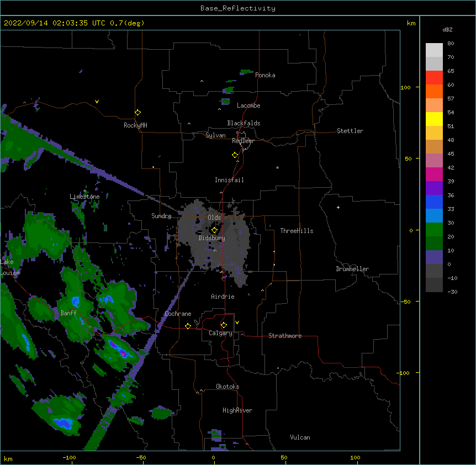The width and height of the screenshot is (476, 465).
Task: Click the yellow station marker south of RedDeer
Action: coord(235,155)
